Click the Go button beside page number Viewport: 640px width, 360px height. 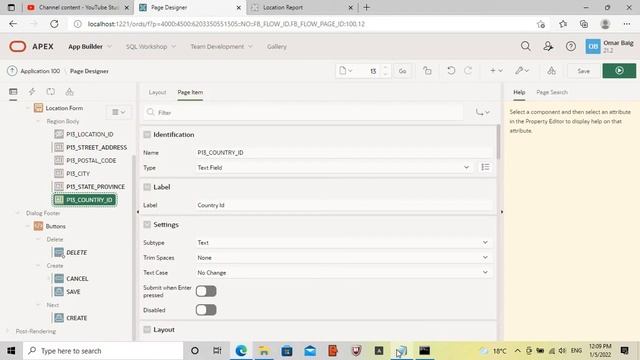tap(402, 71)
